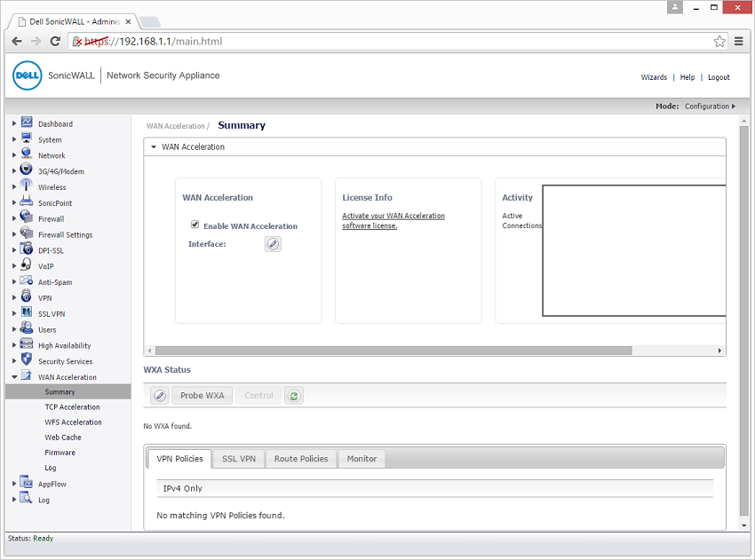Switch to the Monitor tab
The image size is (755, 560).
(x=362, y=459)
